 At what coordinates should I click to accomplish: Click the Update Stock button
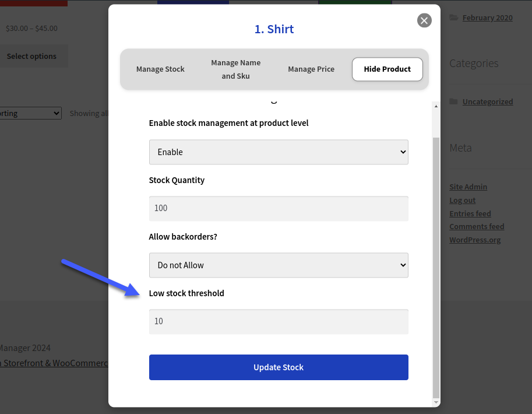pyautogui.click(x=278, y=367)
